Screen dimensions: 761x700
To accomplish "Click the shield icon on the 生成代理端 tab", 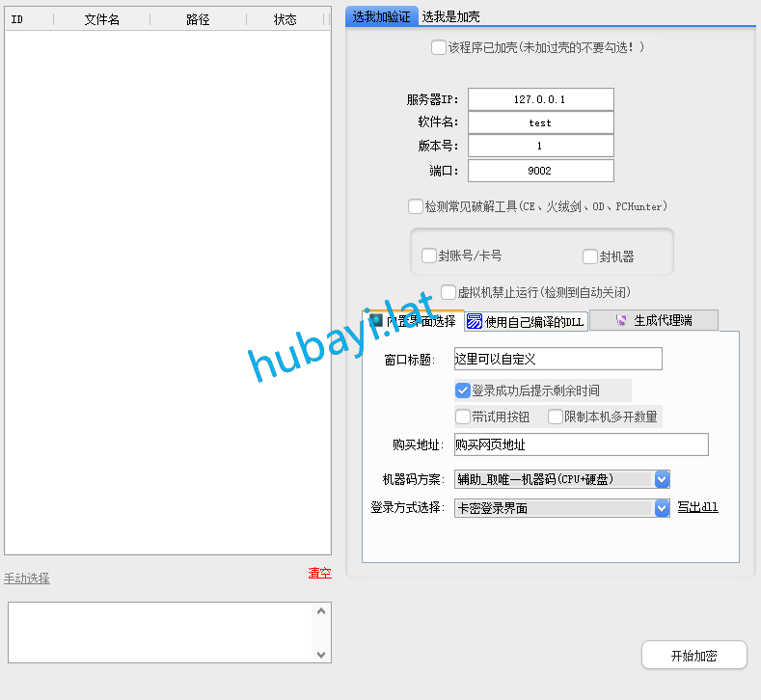I will pos(621,320).
